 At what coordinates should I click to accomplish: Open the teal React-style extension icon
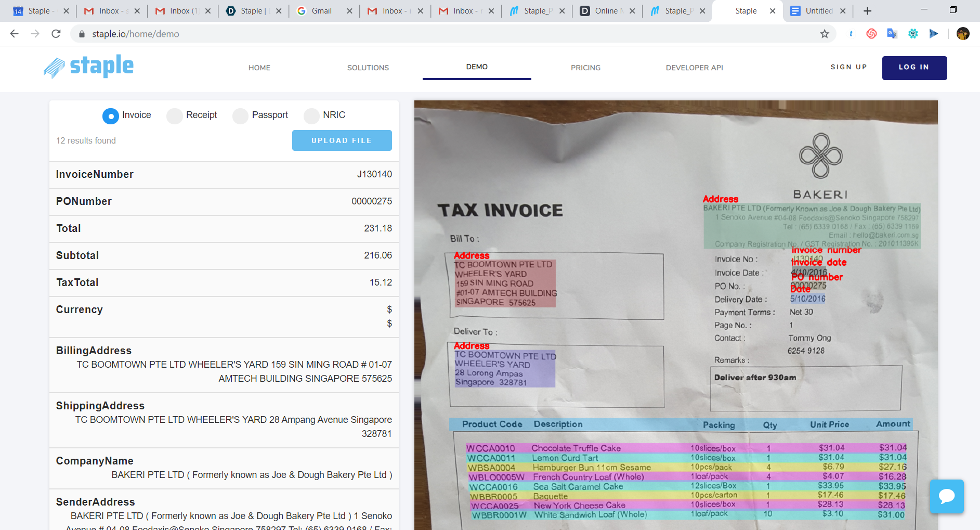click(x=913, y=34)
